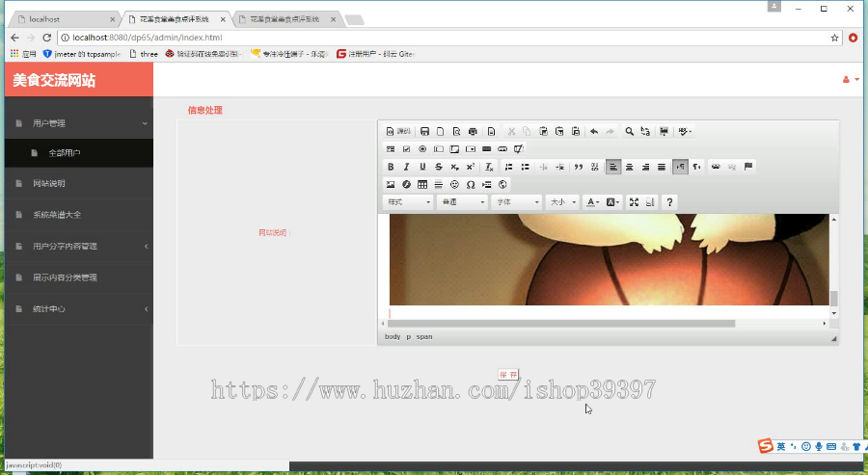
Task: Click the Print icon in editor toolbar
Action: 473,132
